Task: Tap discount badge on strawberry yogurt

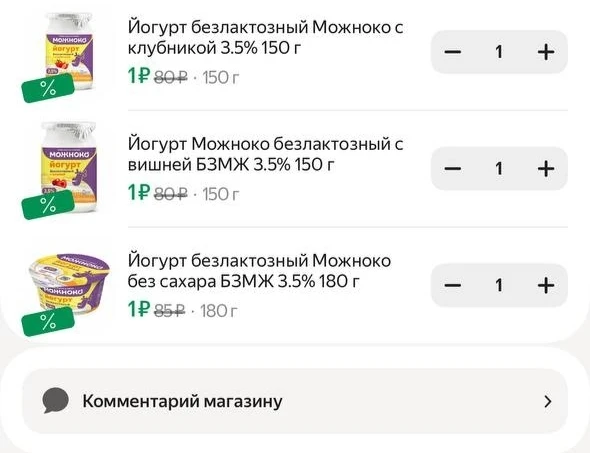Action: (x=48, y=88)
